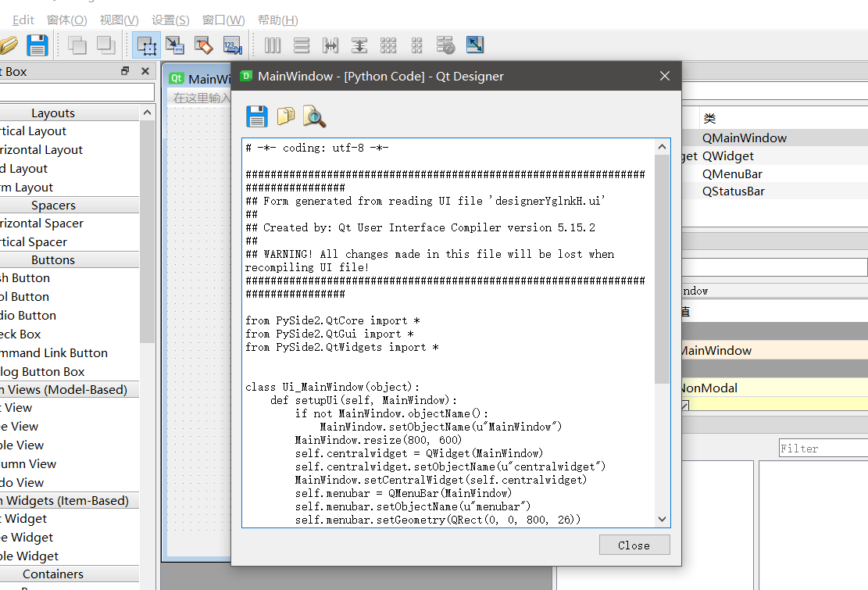Select Horizontal Layout in Widget Box
The image size is (868, 590).
(70, 150)
